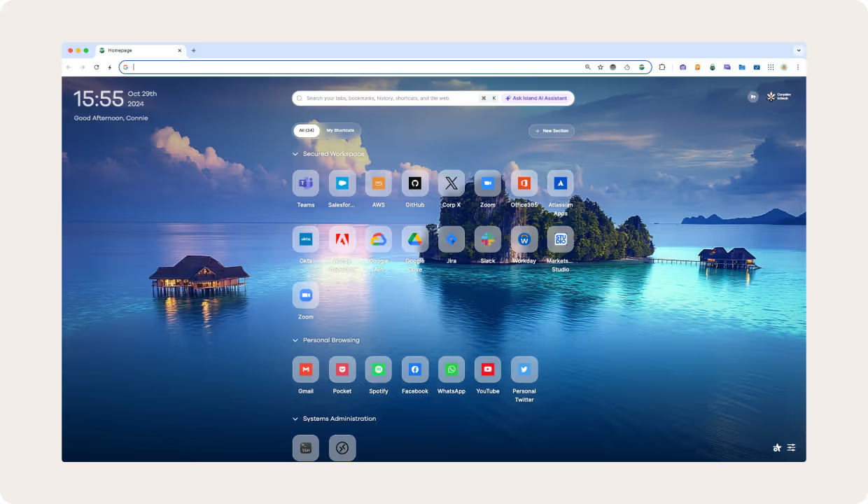Open the Office365 shortcut
Viewport: 868px width, 504px height.
(524, 183)
